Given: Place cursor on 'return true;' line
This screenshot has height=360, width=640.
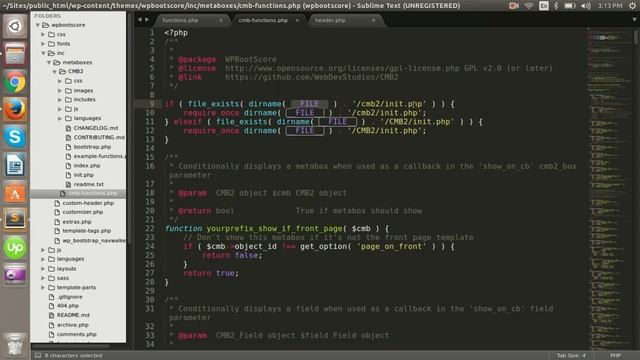Looking at the screenshot, I should (211, 273).
